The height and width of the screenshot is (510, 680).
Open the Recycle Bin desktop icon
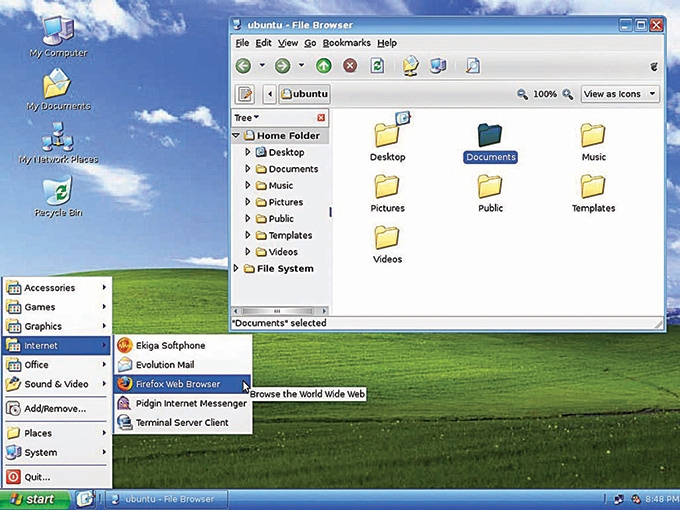click(59, 196)
